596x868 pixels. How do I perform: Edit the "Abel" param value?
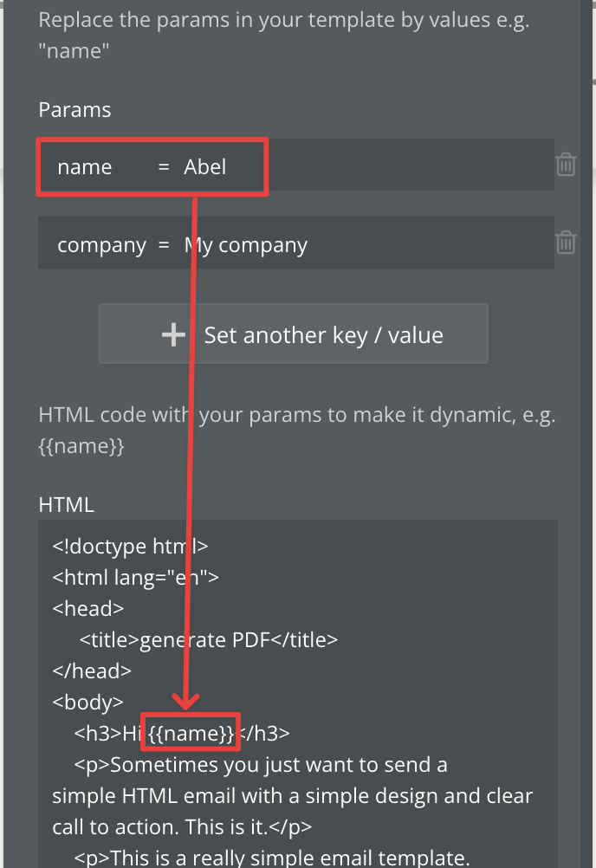click(x=205, y=167)
